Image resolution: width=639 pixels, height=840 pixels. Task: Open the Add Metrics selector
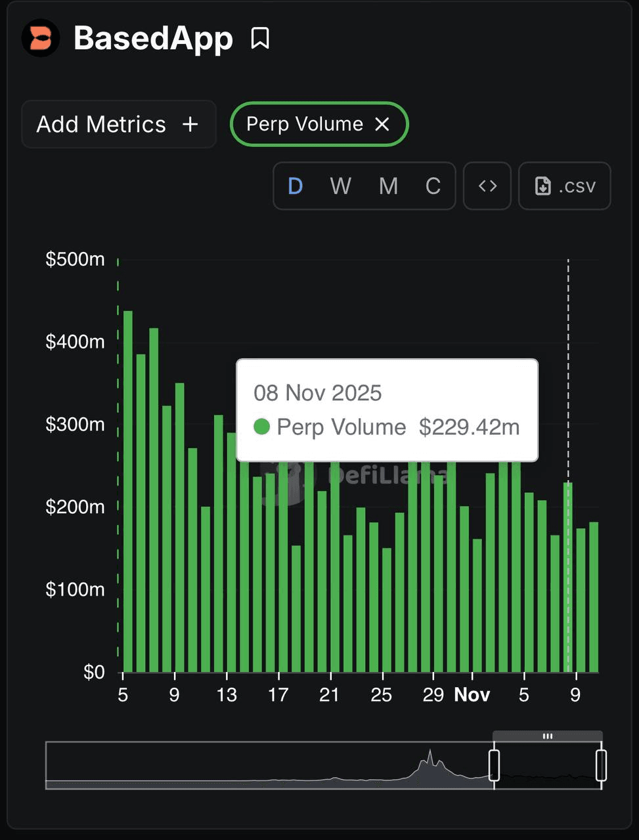[x=118, y=124]
